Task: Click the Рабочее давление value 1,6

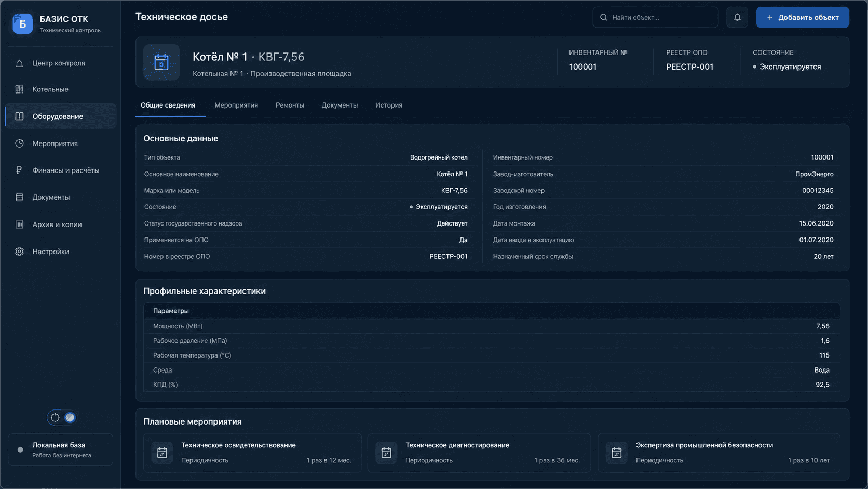Action: click(x=825, y=341)
